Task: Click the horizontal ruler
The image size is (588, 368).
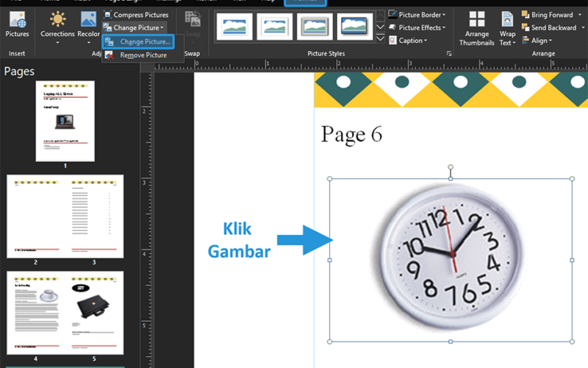Action: [x=371, y=66]
